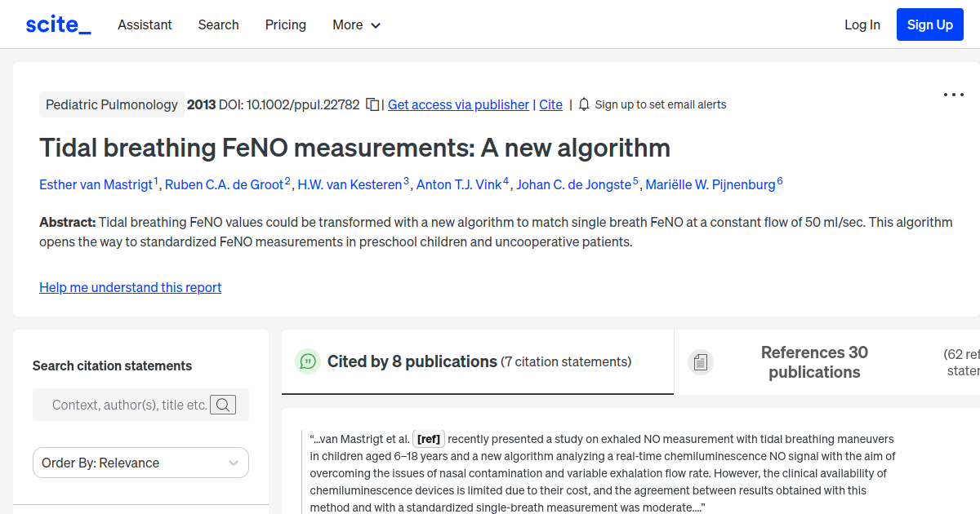Image resolution: width=980 pixels, height=514 pixels.
Task: Click the scite_ logo
Action: tap(57, 24)
